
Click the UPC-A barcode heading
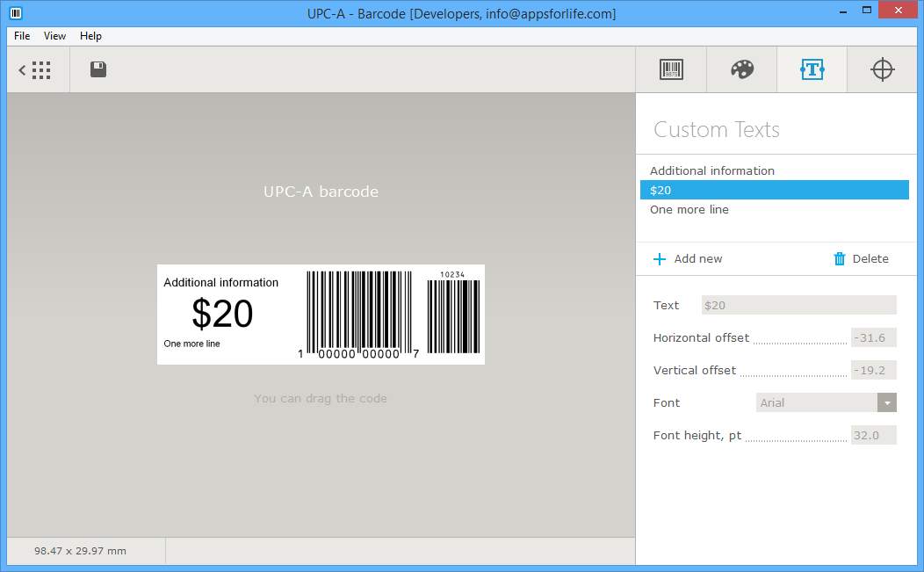click(x=321, y=192)
